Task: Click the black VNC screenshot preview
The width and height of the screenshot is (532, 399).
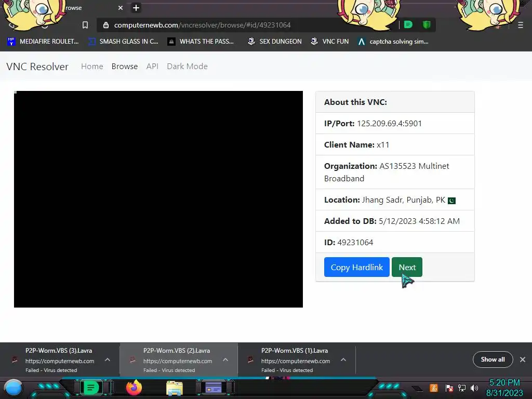Action: (x=158, y=199)
